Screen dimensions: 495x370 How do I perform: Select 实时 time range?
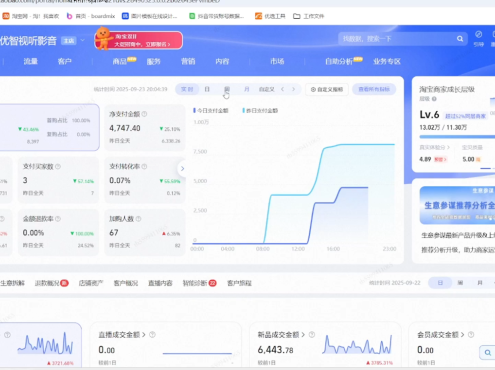[x=187, y=89]
